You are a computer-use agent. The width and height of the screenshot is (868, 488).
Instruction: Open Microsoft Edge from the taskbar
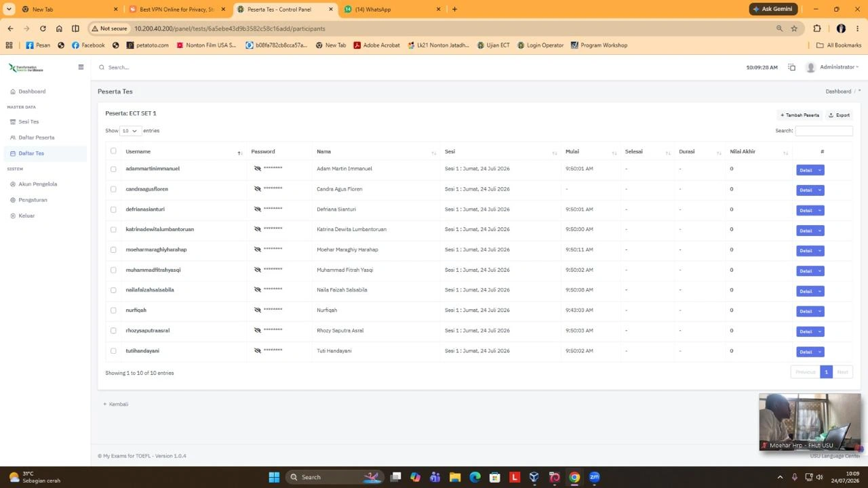pyautogui.click(x=475, y=477)
